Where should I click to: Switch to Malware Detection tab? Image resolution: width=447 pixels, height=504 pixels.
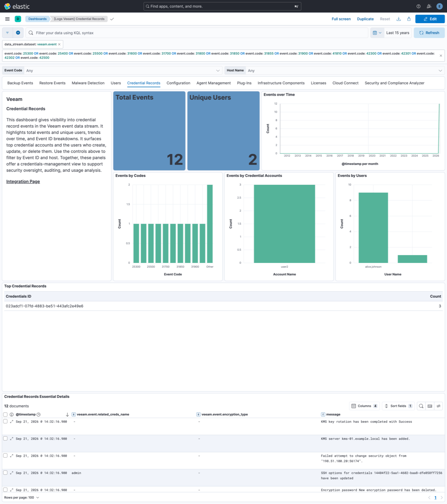click(x=88, y=83)
